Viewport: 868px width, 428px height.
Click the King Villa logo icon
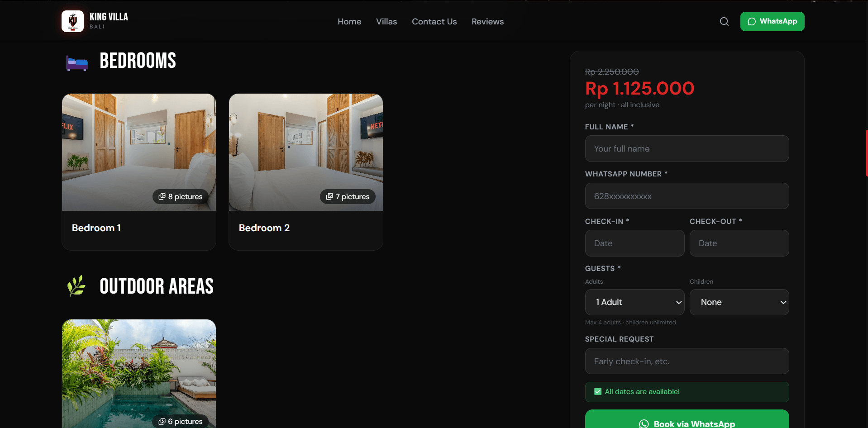[72, 21]
